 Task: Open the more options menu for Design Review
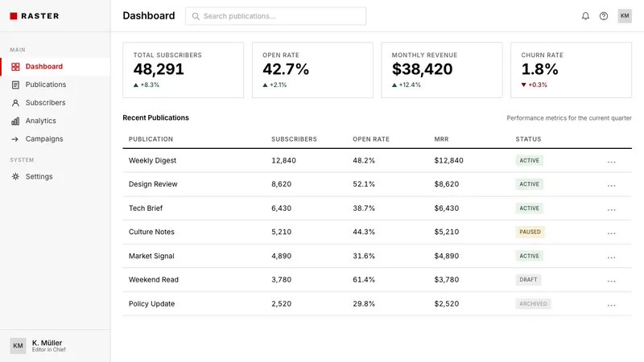[x=611, y=186]
